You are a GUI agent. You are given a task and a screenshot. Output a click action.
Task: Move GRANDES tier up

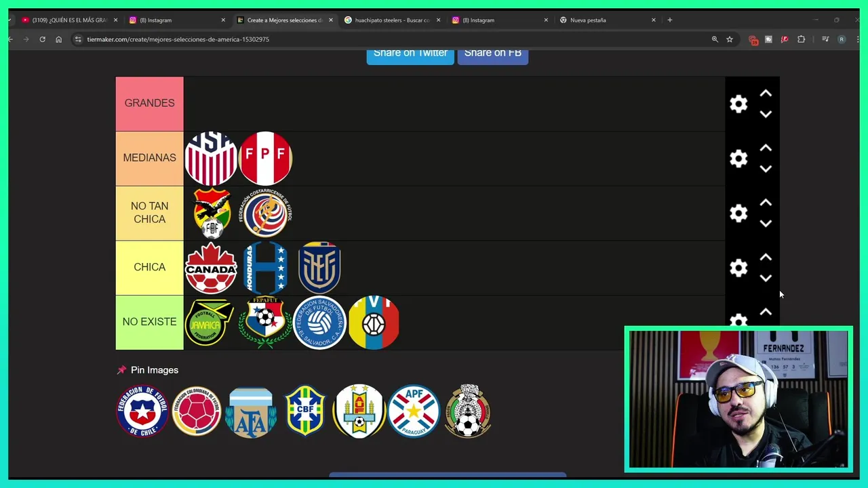[x=766, y=94]
